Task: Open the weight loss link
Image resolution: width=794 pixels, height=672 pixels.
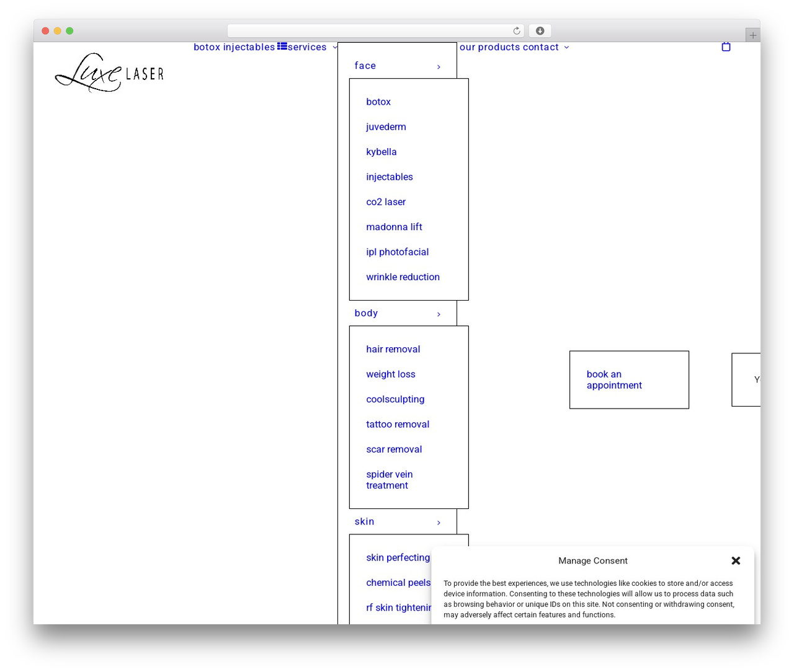Action: [391, 374]
